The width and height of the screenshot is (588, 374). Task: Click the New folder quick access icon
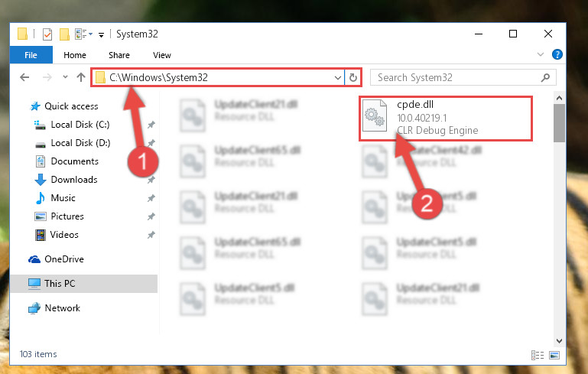click(x=64, y=34)
